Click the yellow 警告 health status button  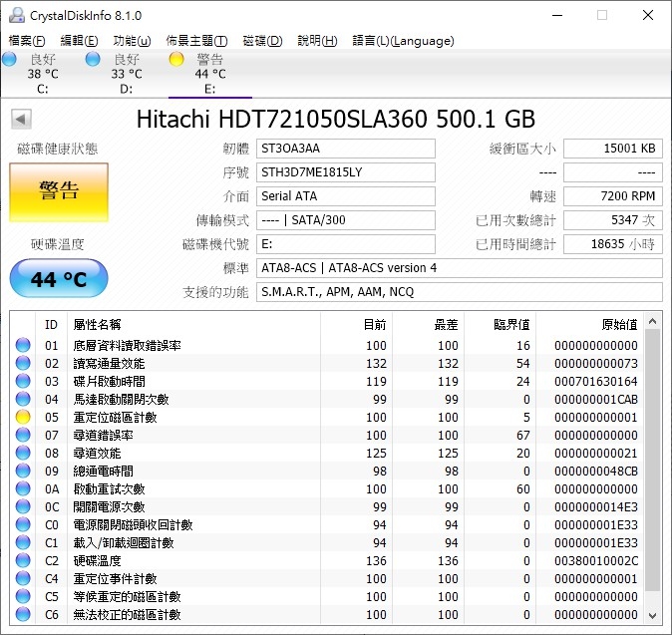(x=59, y=192)
